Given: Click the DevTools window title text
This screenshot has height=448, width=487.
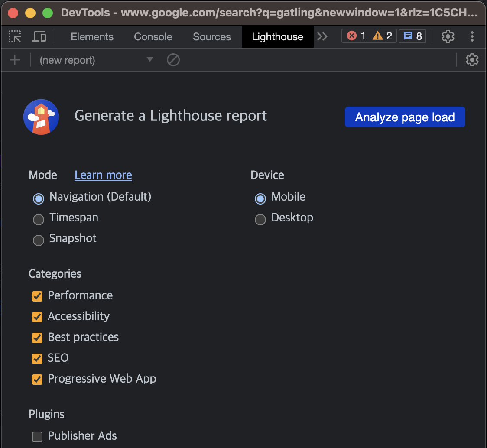Looking at the screenshot, I should tap(269, 13).
